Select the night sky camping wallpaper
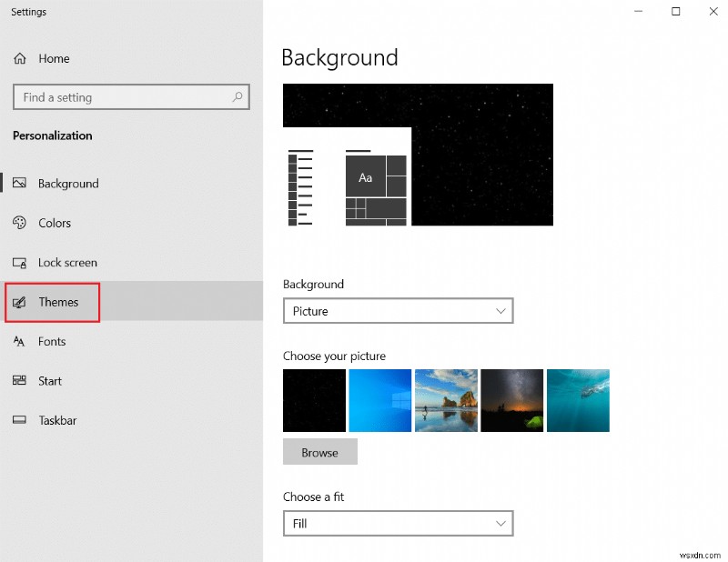Image resolution: width=728 pixels, height=562 pixels. [511, 399]
